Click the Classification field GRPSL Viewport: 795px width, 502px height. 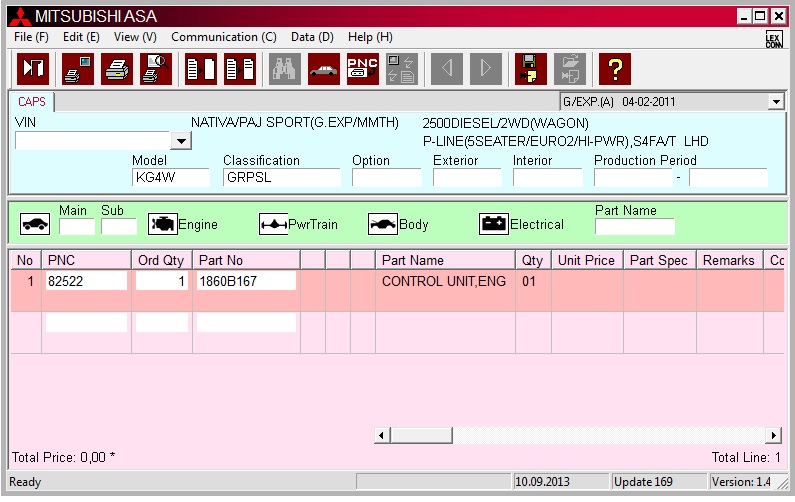point(281,177)
